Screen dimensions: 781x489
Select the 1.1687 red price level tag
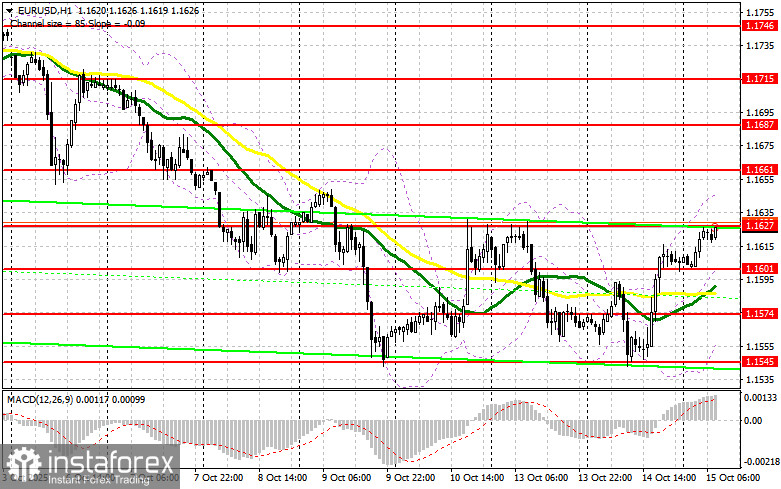point(760,125)
